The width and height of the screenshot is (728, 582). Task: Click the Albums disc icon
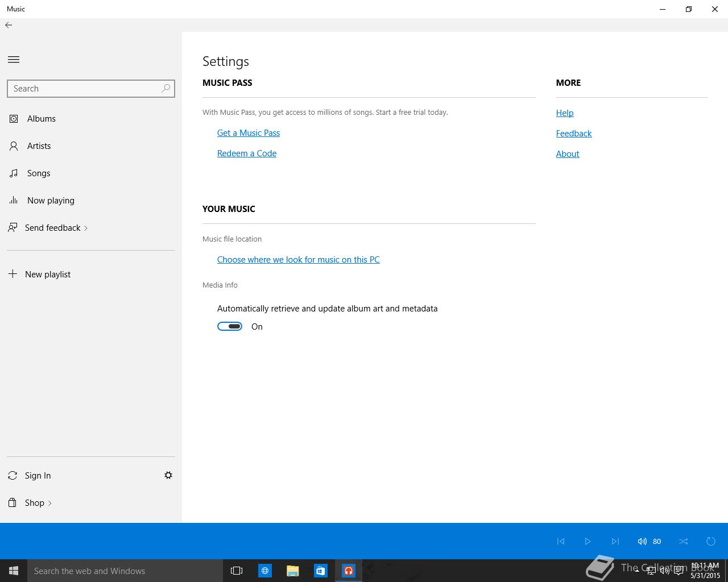coord(14,119)
